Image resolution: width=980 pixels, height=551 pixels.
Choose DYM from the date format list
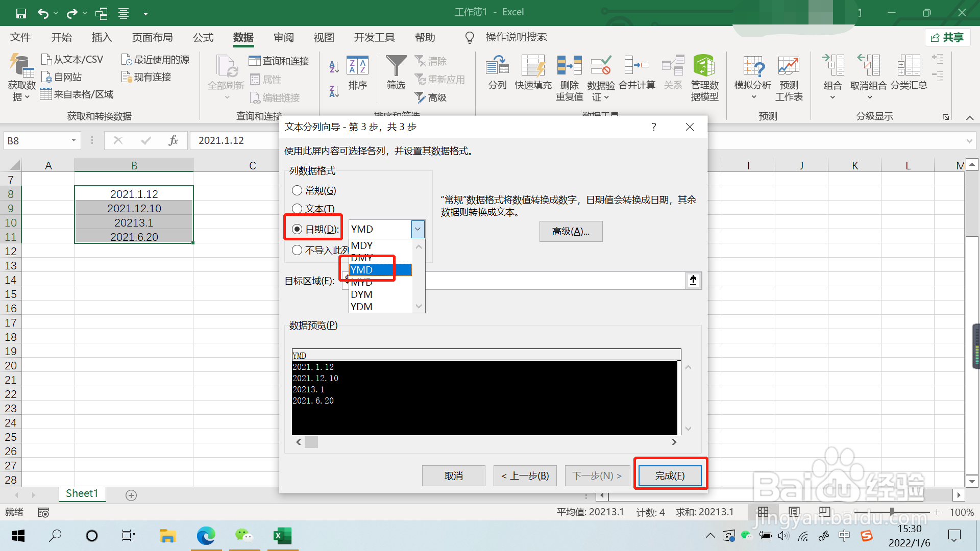pyautogui.click(x=362, y=294)
